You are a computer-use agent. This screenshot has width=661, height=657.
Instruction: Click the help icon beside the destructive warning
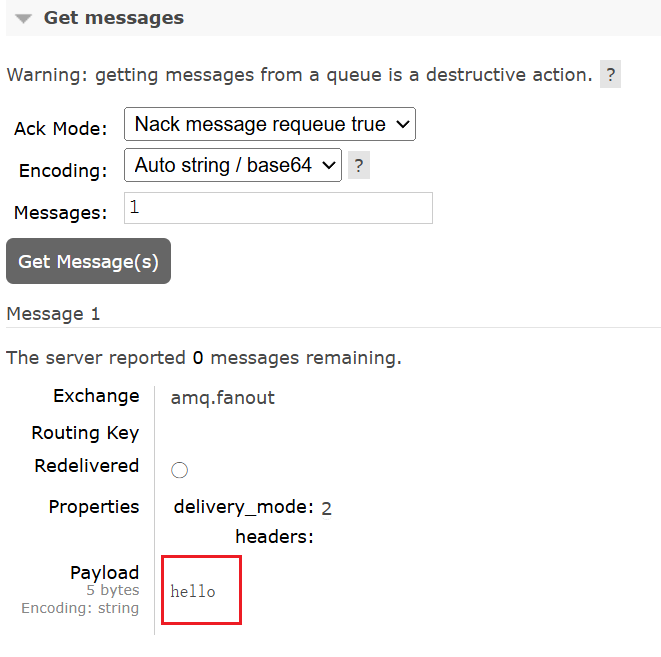[610, 75]
